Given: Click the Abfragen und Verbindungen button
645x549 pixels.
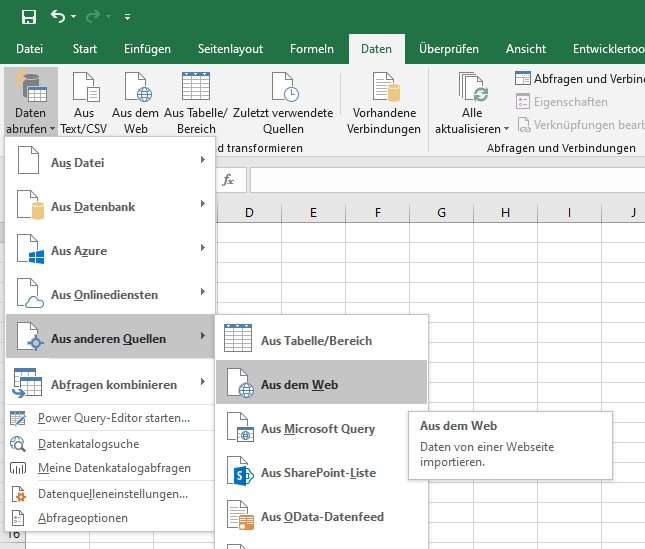Looking at the screenshot, I should click(579, 79).
